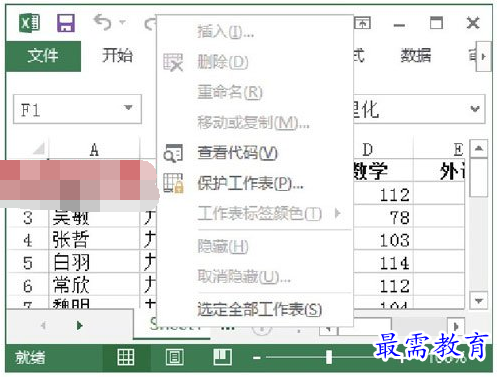This screenshot has width=497, height=377.
Task: Open the 文件 tab
Action: [x=43, y=56]
